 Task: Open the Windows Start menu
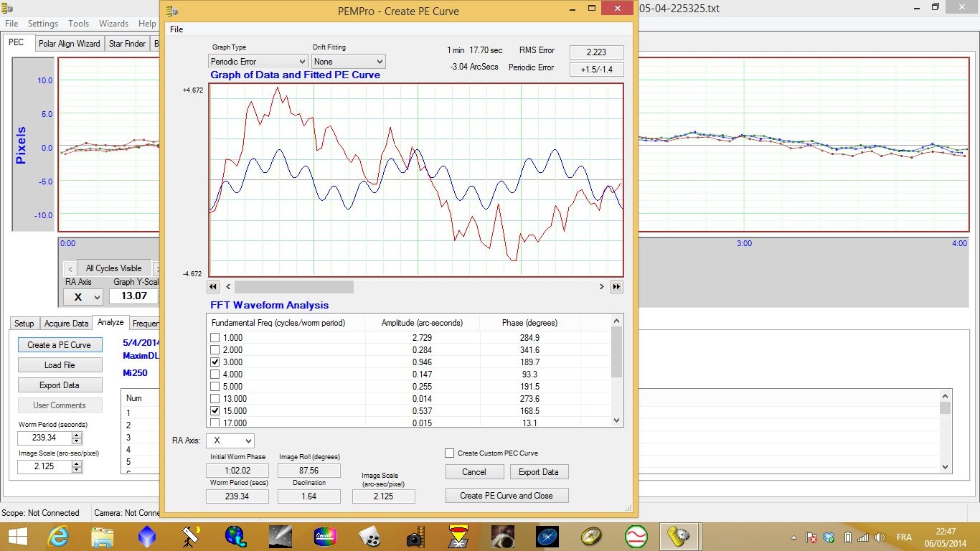point(17,537)
